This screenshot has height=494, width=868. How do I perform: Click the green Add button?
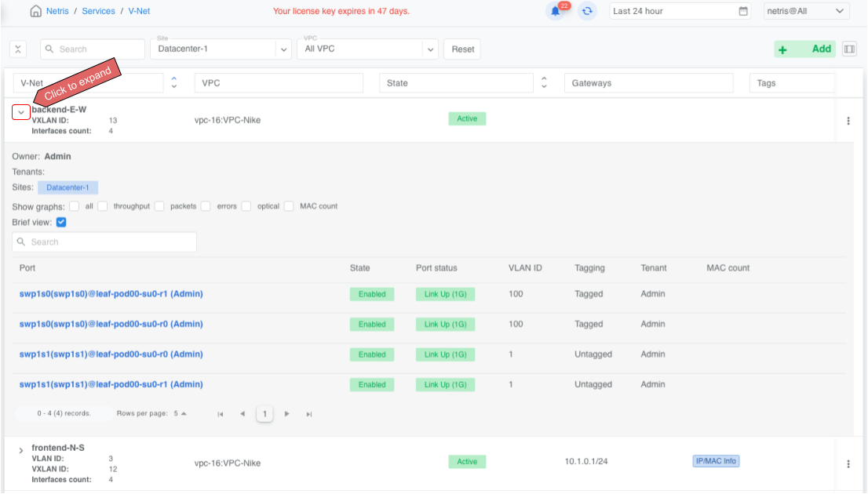click(x=804, y=49)
